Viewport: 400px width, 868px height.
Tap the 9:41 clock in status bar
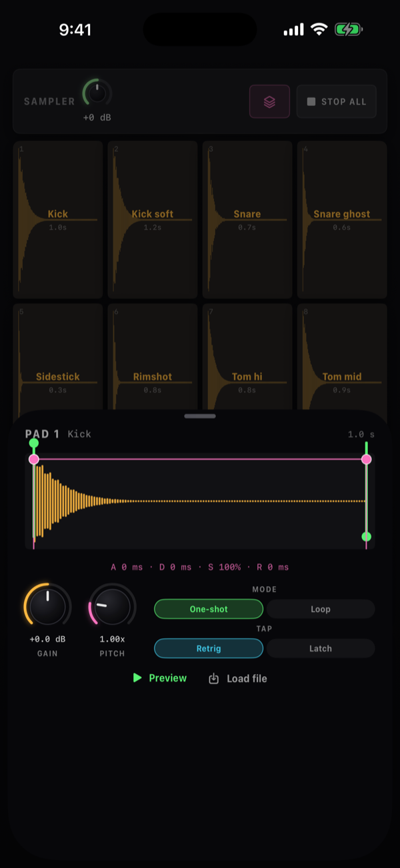(75, 29)
